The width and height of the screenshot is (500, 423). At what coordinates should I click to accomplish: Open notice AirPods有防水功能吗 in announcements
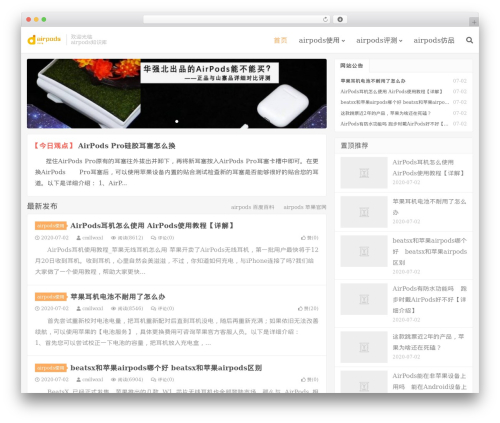(x=394, y=124)
